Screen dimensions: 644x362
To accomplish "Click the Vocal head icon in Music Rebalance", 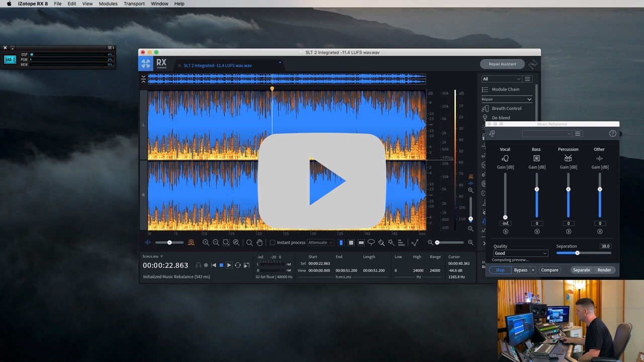I will tap(505, 158).
